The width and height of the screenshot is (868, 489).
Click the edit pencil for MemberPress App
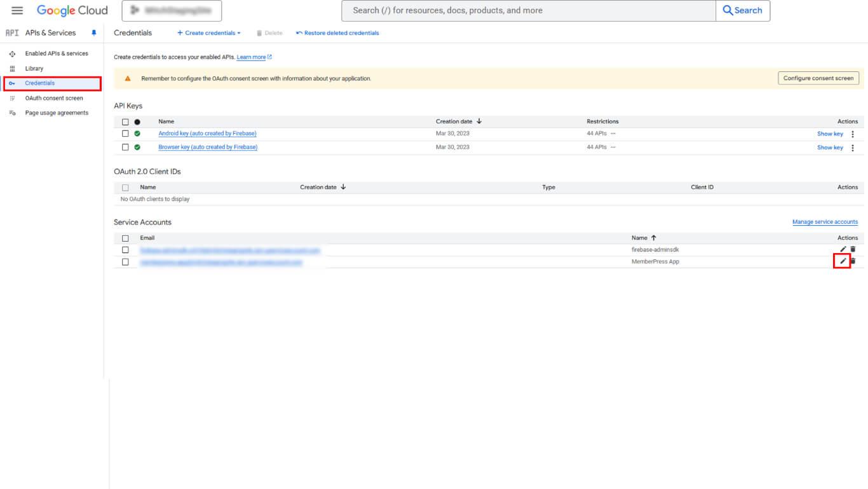click(x=843, y=261)
